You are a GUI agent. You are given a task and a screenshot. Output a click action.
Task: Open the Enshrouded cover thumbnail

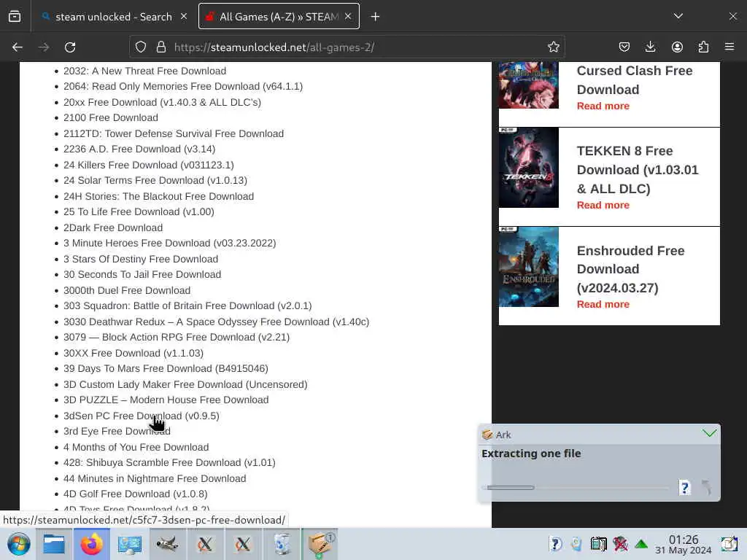click(528, 267)
